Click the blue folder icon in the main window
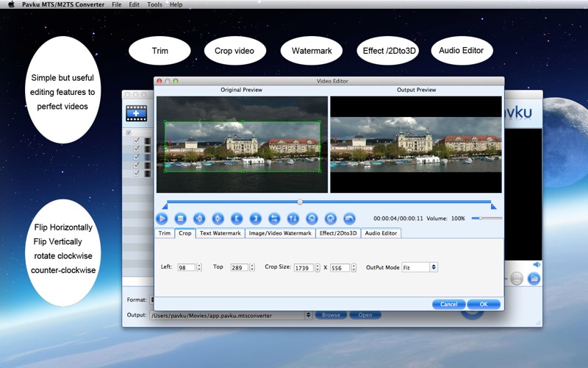 coord(534,279)
